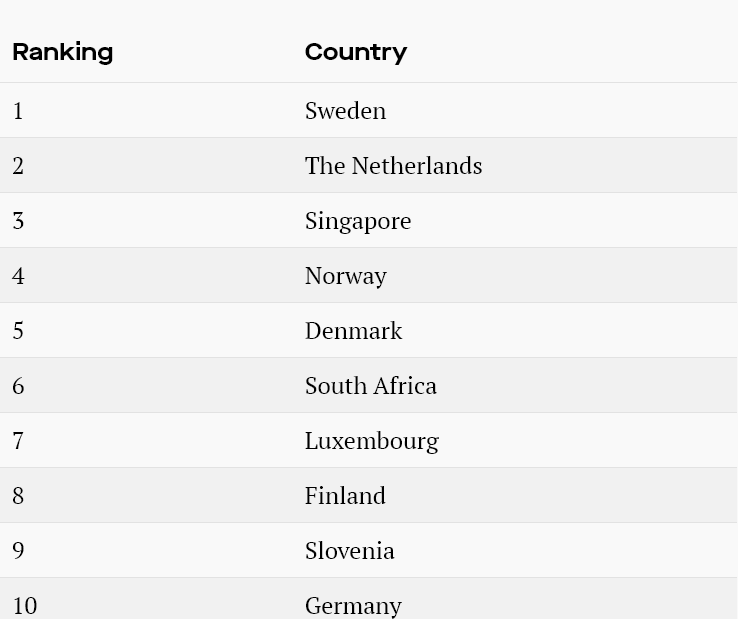Select ranking number 6 cell
738x619 pixels.
18,386
